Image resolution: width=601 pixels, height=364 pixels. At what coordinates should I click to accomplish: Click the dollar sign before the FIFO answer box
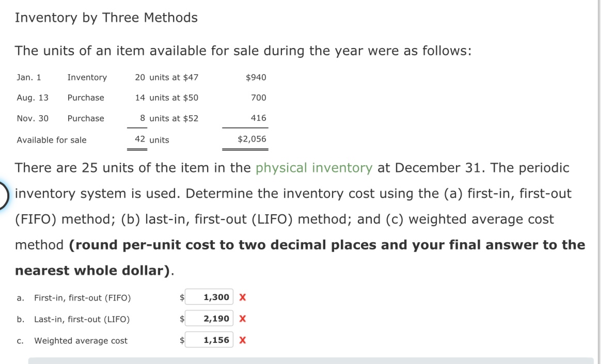[181, 297]
